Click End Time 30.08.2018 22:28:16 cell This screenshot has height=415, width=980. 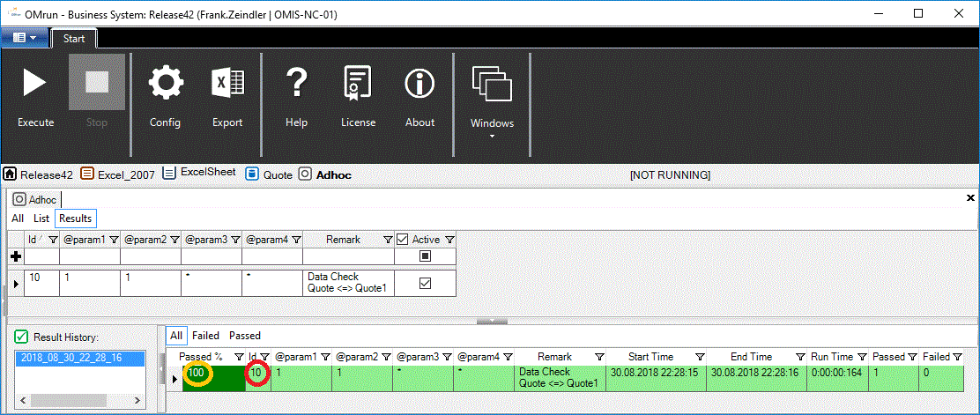(756, 379)
